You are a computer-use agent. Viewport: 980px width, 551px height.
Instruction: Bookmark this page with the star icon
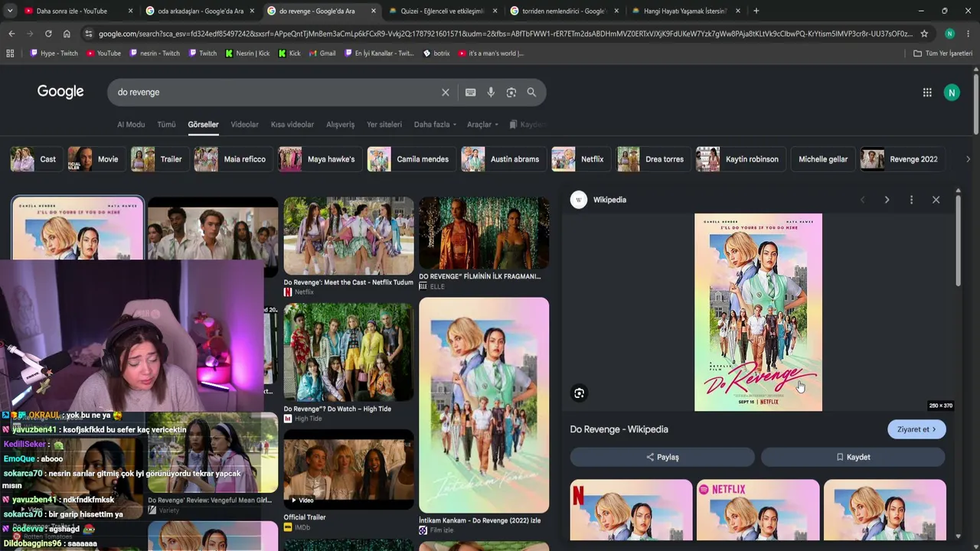924,34
